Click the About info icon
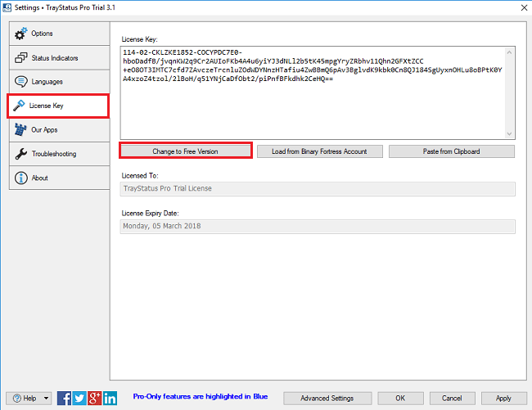This screenshot has height=410, width=532. click(20, 178)
